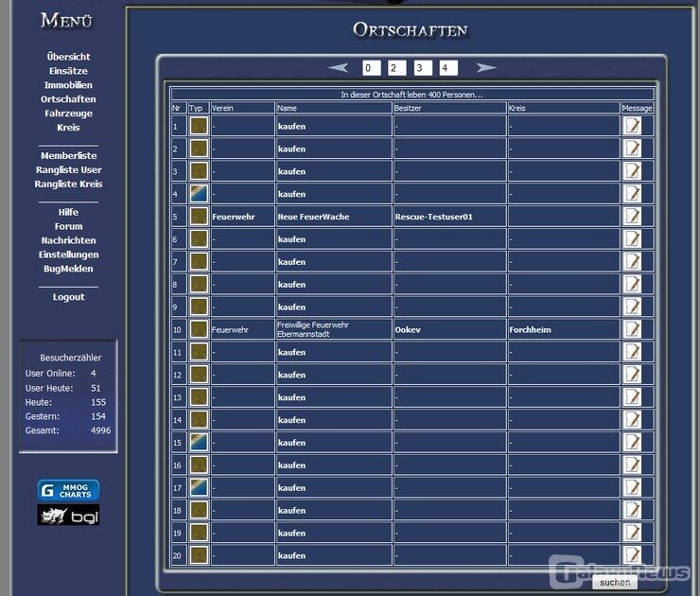Image resolution: width=700 pixels, height=596 pixels.
Task: Click kaufen in row 3
Action: [291, 171]
